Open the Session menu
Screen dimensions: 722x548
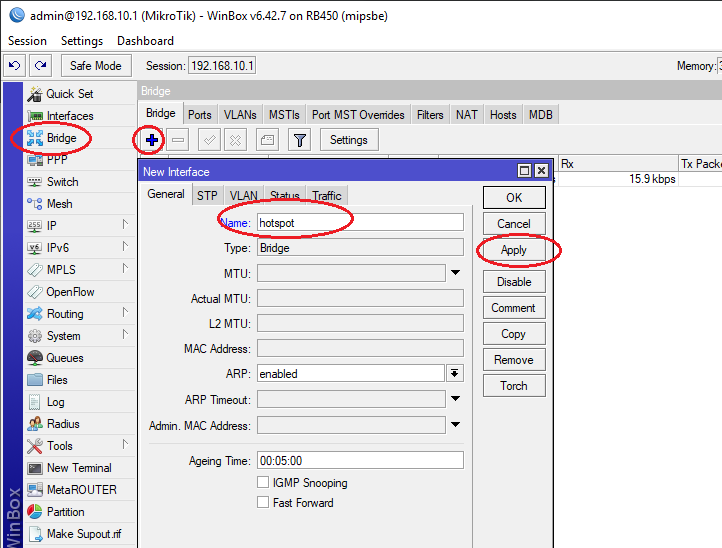tap(28, 41)
